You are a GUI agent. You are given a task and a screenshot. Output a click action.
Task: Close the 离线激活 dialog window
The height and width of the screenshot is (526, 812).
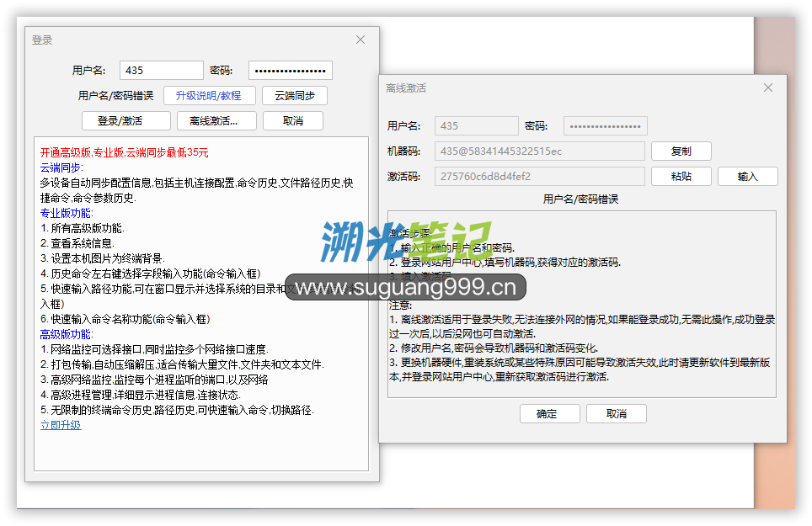767,88
